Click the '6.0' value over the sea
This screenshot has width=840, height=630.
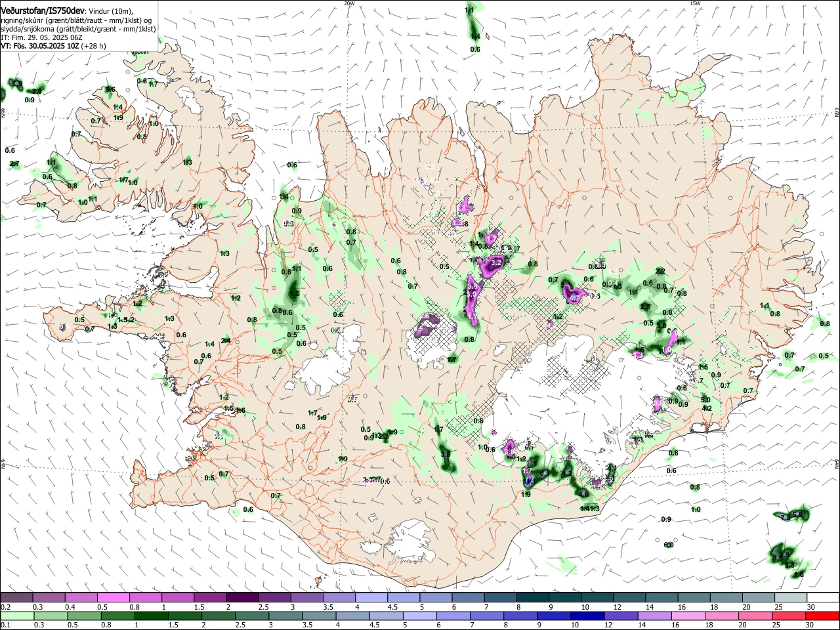coord(669,545)
